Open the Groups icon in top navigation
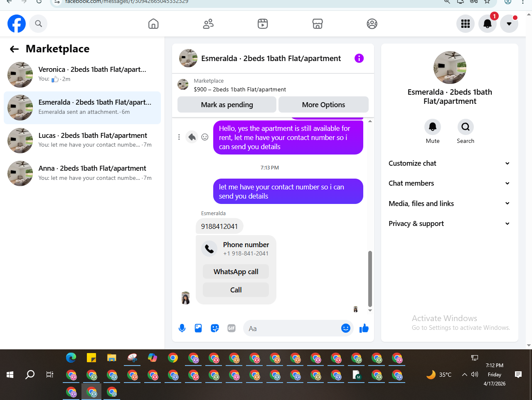This screenshot has width=532, height=400. click(x=372, y=24)
